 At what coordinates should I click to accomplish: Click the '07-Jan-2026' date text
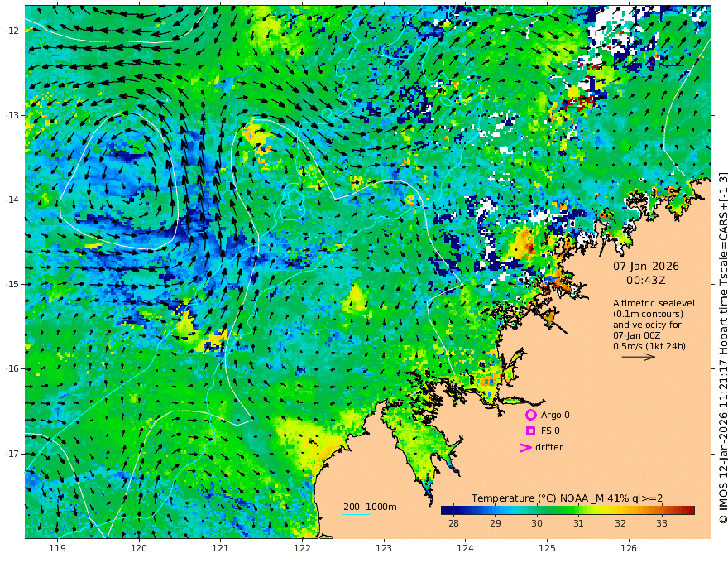coord(646,266)
